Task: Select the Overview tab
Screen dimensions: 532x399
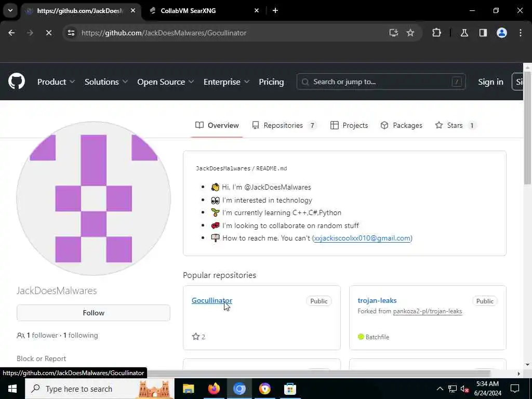Action: click(x=217, y=125)
